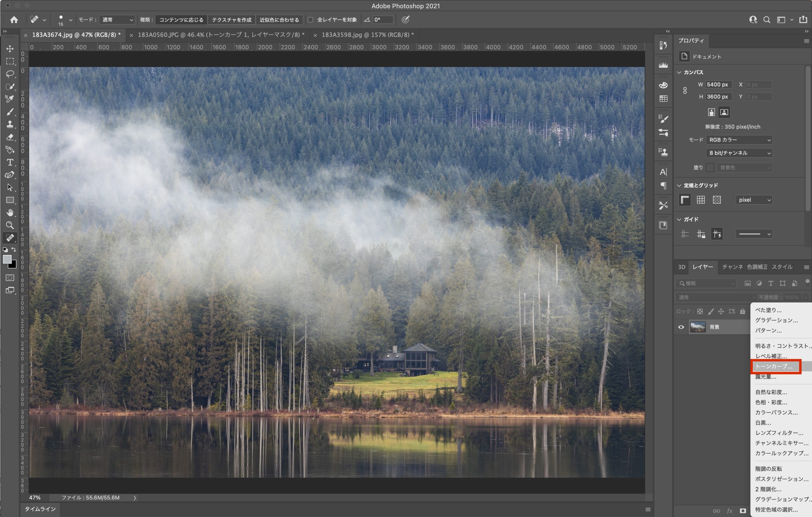This screenshot has width=812, height=517.
Task: Enable the 全レイヤーを対象 checkbox
Action: click(x=310, y=20)
